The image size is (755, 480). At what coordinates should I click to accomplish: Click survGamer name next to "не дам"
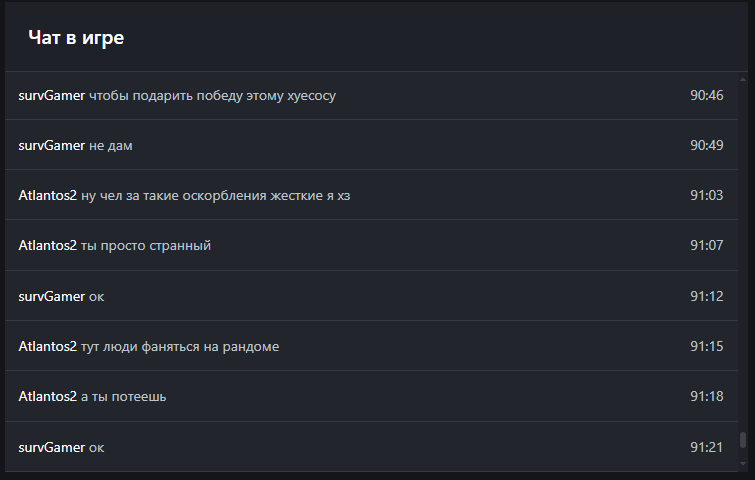point(52,146)
